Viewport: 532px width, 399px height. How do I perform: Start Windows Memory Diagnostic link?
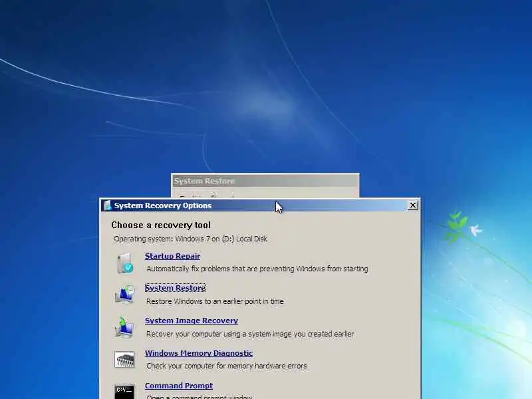tap(199, 353)
